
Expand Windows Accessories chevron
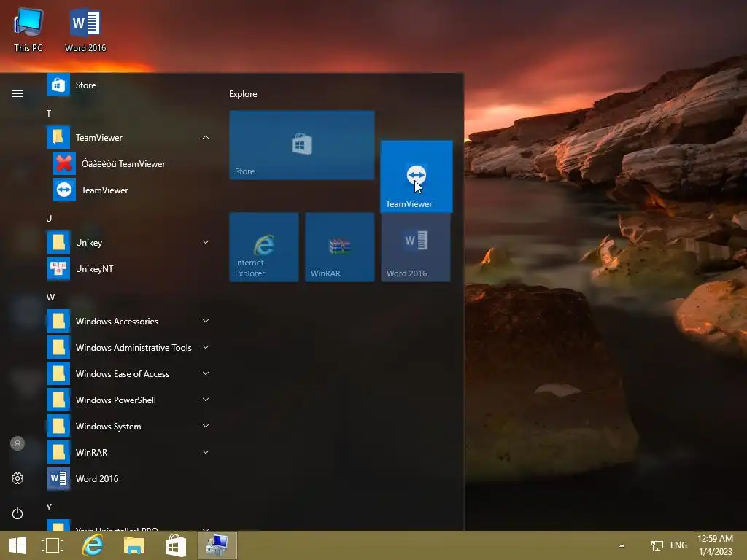coord(205,321)
